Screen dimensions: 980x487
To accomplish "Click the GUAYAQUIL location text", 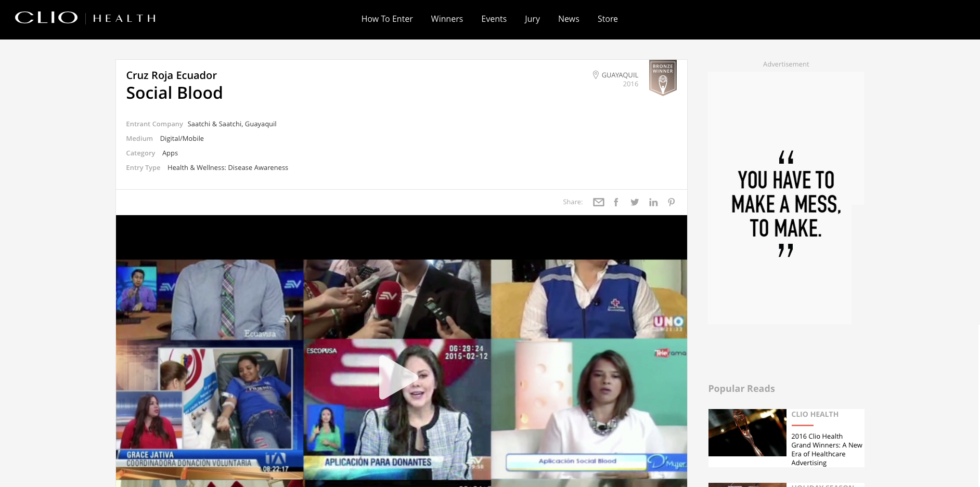I will [620, 75].
